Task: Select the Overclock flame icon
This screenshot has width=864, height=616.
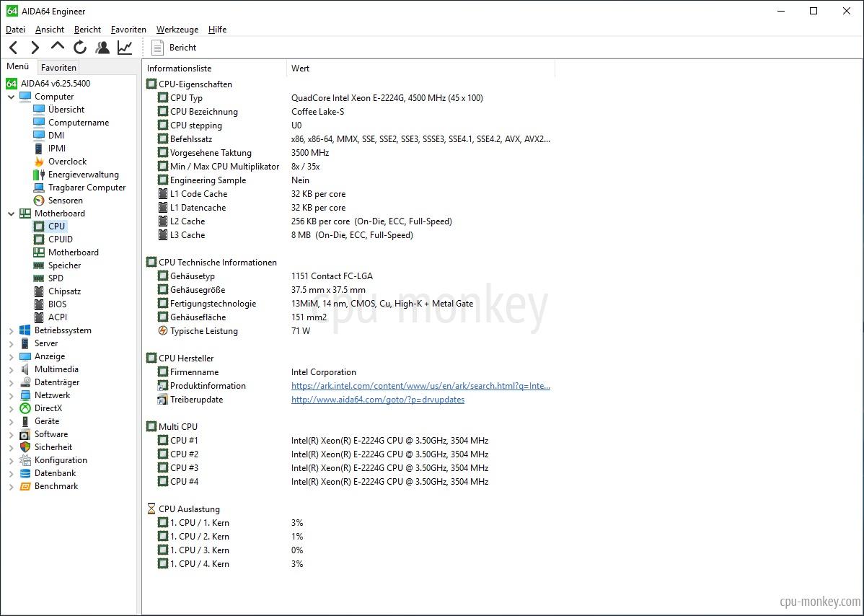Action: (38, 162)
